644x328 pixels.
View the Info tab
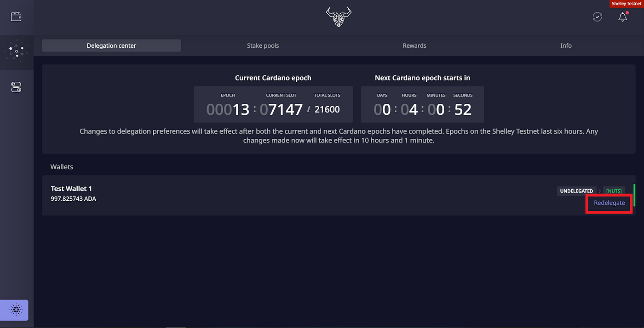point(566,45)
